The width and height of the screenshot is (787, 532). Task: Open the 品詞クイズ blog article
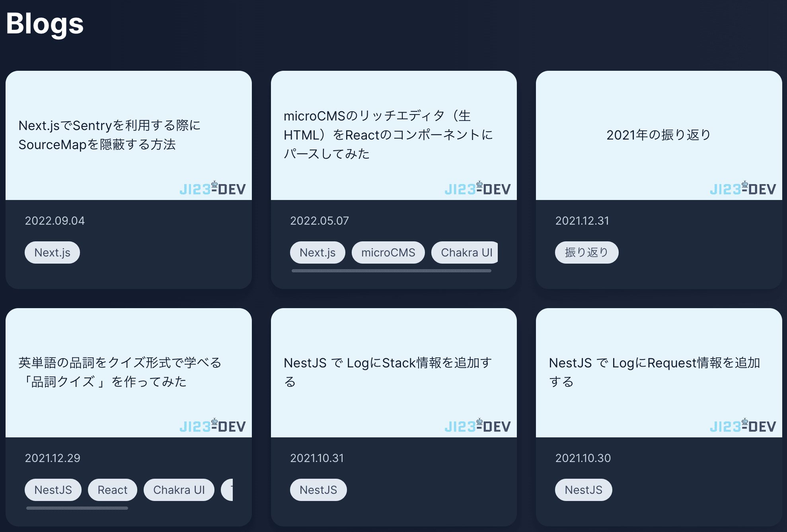[119, 372]
